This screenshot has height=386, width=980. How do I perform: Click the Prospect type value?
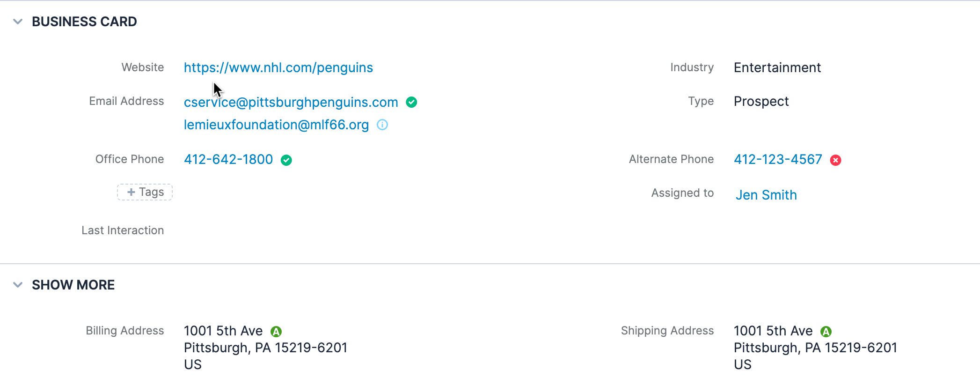(761, 101)
